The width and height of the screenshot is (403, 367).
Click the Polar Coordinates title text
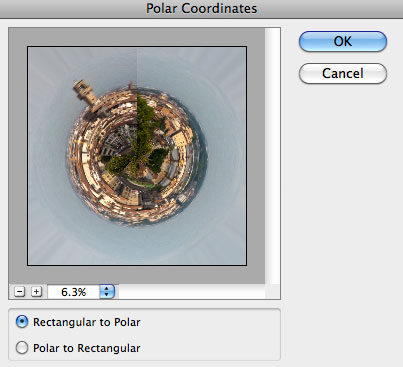click(202, 8)
